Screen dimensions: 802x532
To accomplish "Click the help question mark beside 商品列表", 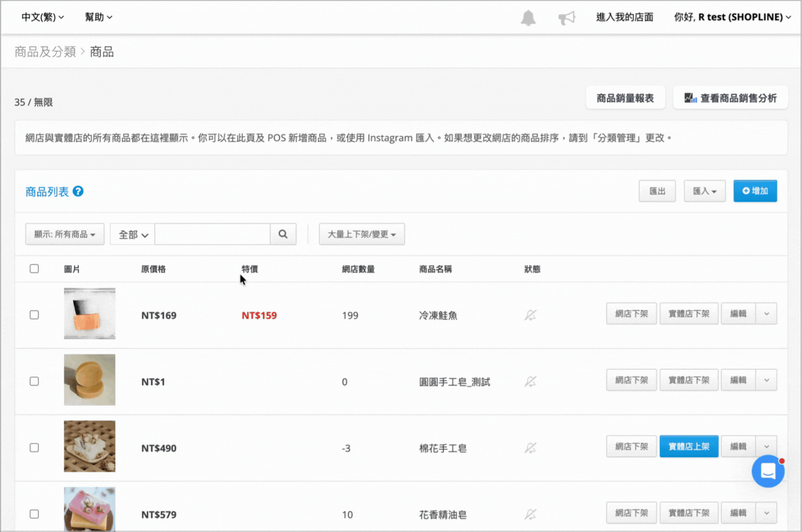I will click(x=78, y=191).
